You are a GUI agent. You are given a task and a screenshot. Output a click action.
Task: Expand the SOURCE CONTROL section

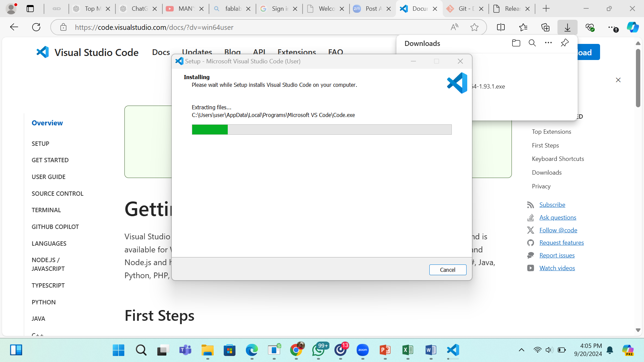tap(57, 194)
